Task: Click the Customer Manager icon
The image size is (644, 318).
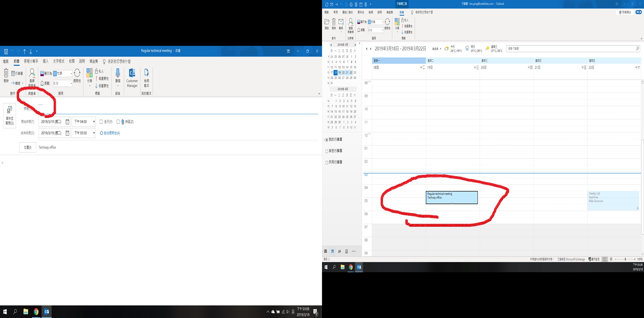Action: click(132, 73)
